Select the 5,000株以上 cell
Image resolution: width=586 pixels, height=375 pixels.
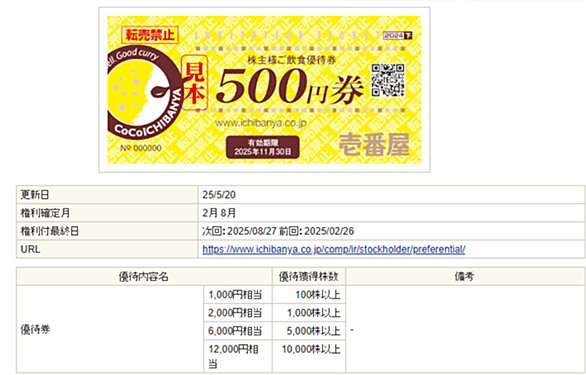(309, 331)
